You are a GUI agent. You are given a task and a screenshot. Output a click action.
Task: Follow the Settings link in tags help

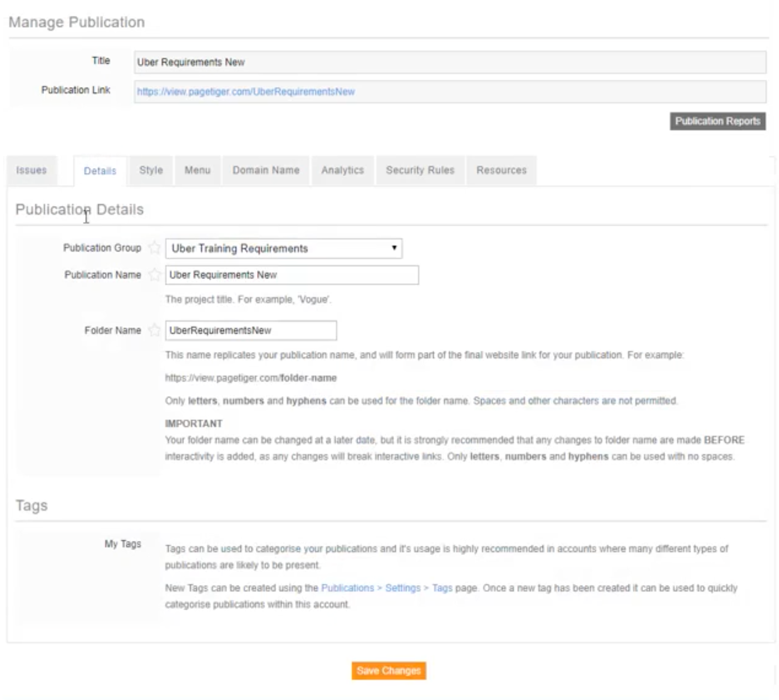[x=403, y=588]
